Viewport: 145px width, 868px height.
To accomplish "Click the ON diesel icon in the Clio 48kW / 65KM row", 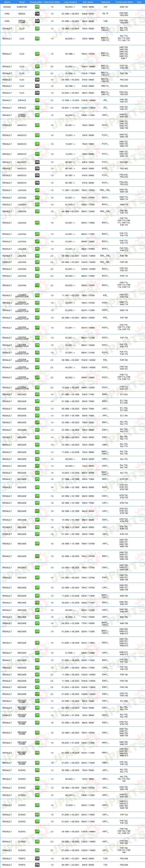I will point(37,93).
